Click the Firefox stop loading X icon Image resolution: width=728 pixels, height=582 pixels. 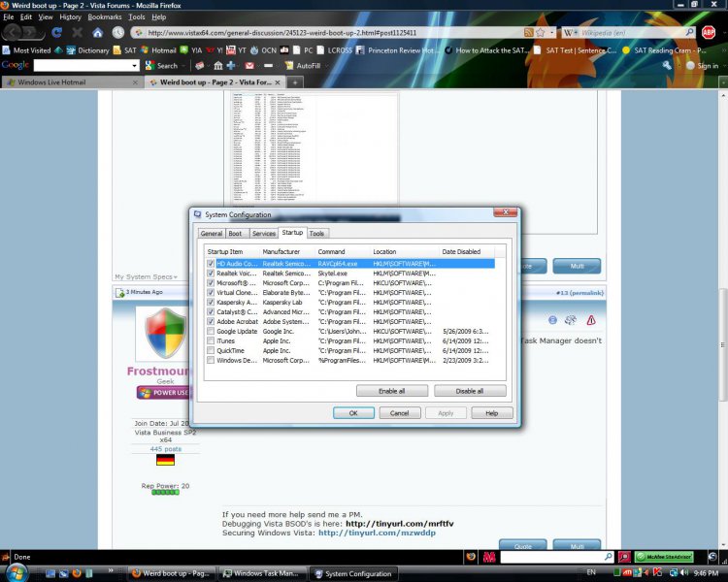[77, 32]
